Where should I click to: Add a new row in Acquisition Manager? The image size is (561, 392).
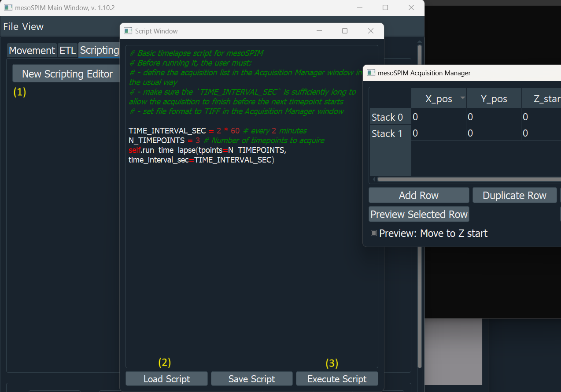[418, 196]
